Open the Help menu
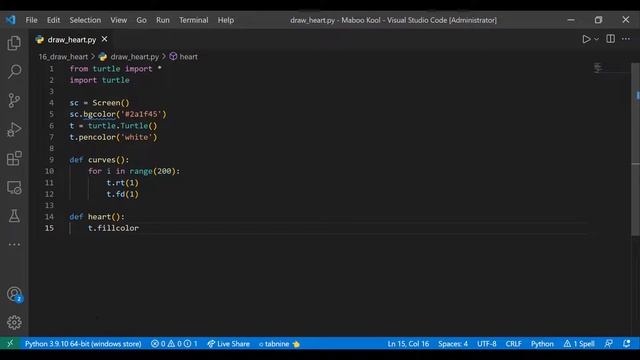640x360 pixels. tap(225, 20)
